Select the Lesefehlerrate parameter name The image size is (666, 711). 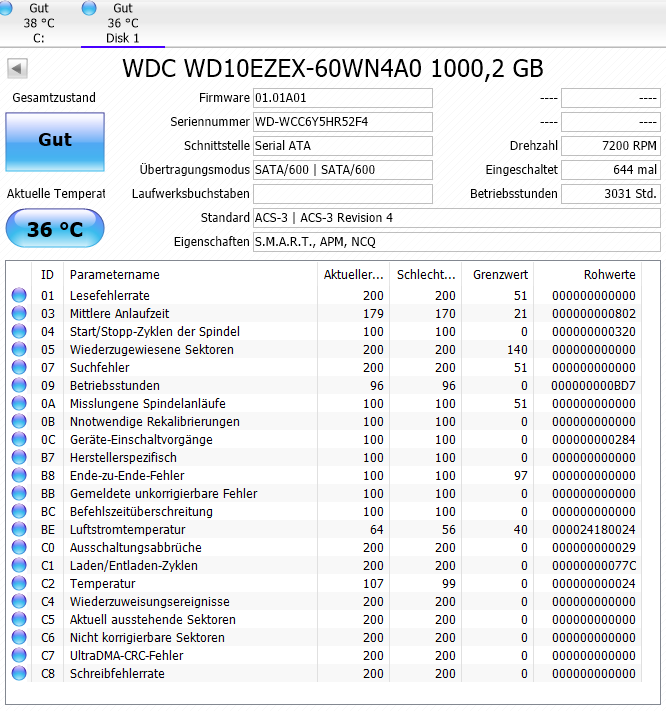[x=110, y=296]
